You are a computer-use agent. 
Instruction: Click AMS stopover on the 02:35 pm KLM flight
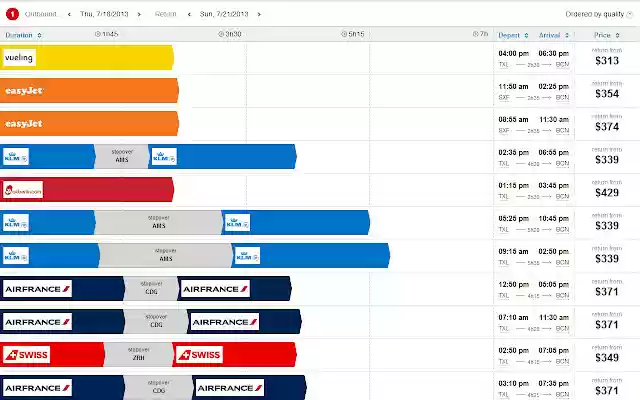[122, 156]
